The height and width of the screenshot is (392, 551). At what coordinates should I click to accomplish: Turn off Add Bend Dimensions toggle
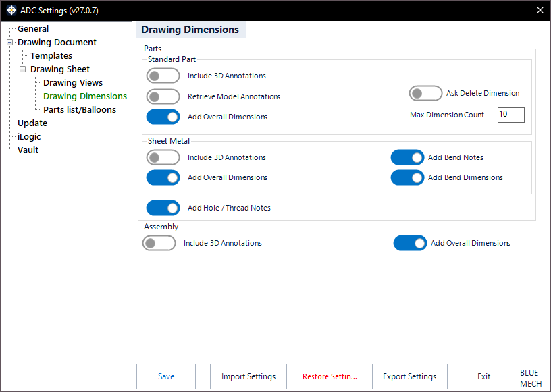407,177
